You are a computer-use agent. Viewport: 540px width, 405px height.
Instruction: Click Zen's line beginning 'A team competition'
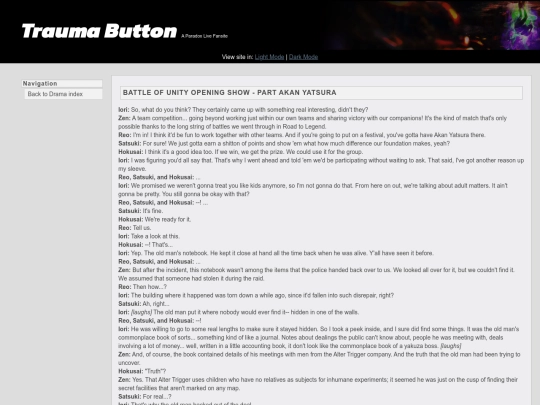pyautogui.click(x=312, y=122)
